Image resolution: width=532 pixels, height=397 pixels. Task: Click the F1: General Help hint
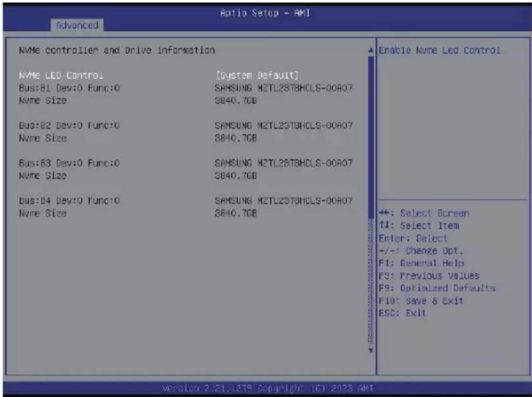point(421,264)
